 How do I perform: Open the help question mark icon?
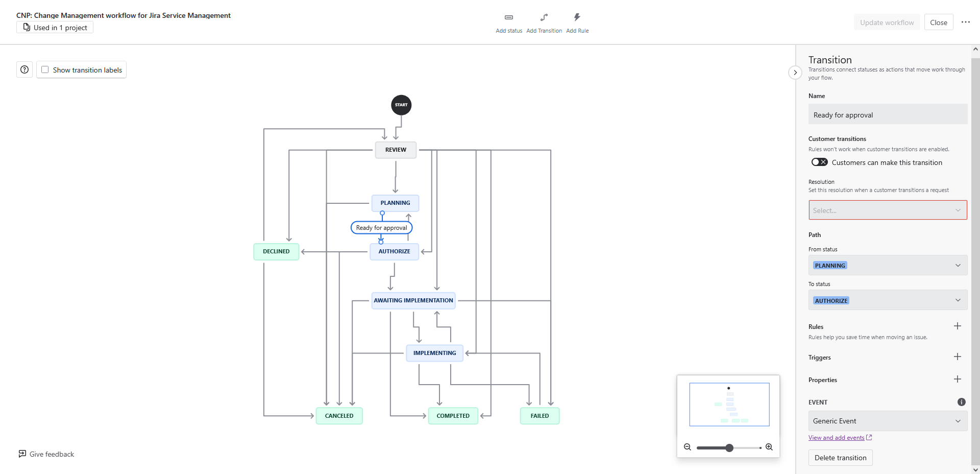(24, 69)
